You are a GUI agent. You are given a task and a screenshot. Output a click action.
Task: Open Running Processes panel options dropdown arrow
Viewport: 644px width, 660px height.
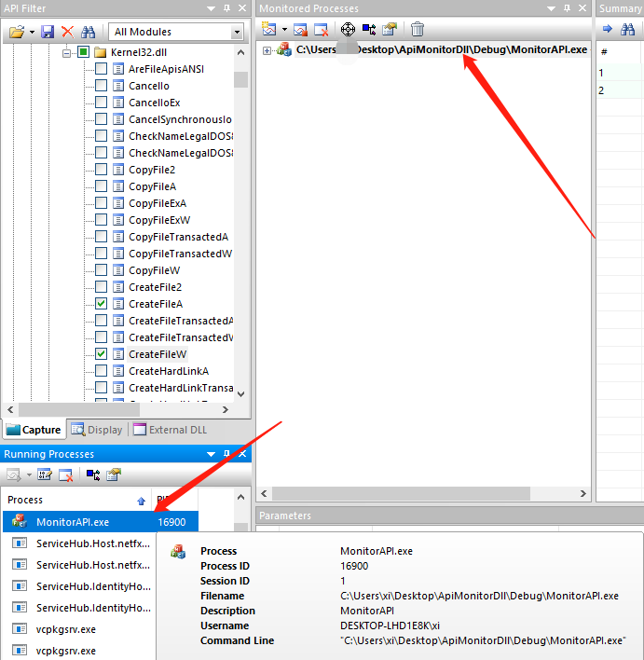[x=212, y=454]
